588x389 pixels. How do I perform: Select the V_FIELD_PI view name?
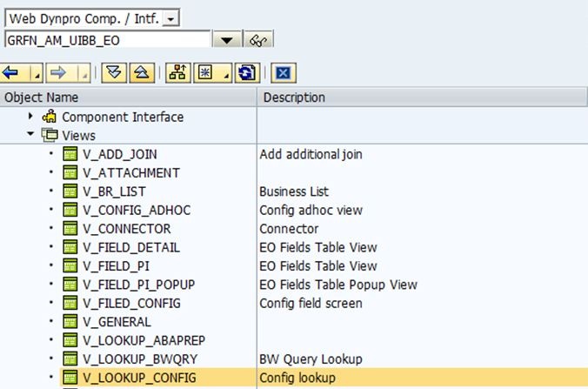pyautogui.click(x=116, y=266)
